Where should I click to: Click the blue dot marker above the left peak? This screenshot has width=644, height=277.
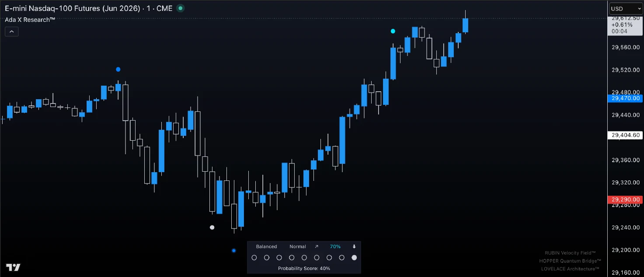pos(118,69)
